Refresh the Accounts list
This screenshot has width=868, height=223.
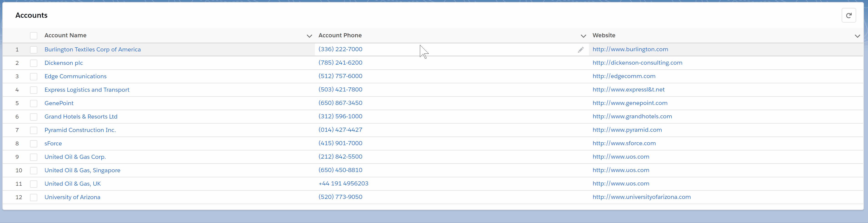click(848, 15)
